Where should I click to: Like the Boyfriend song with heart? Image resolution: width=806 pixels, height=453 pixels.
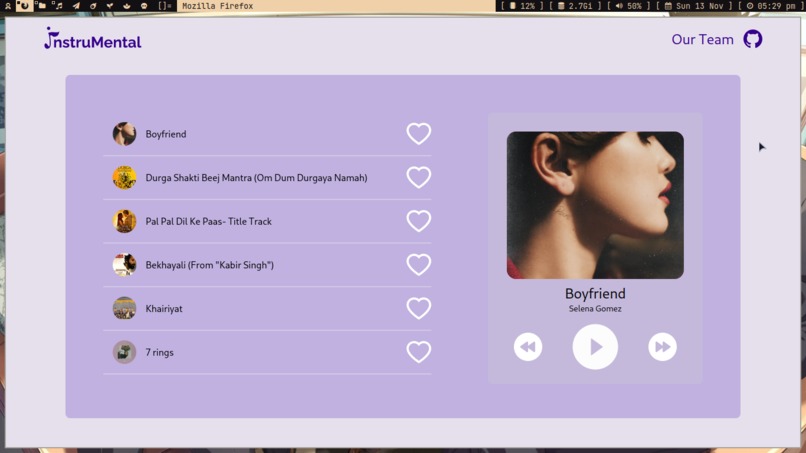418,134
